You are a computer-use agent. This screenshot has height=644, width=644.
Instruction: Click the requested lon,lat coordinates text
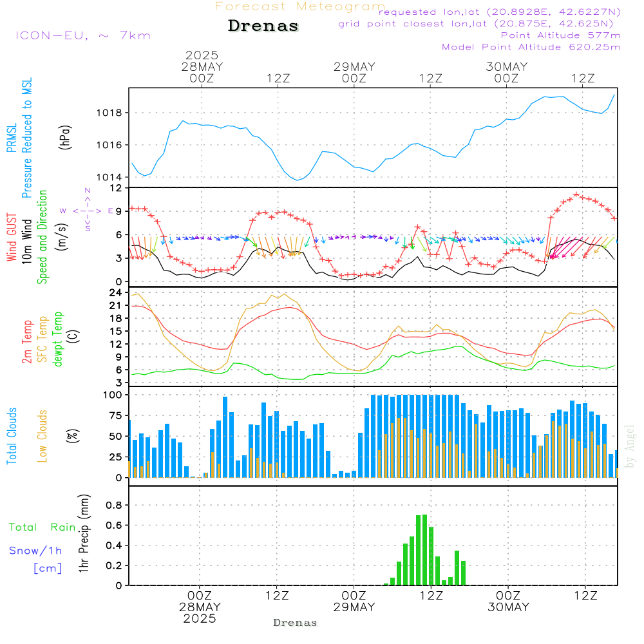click(x=500, y=12)
